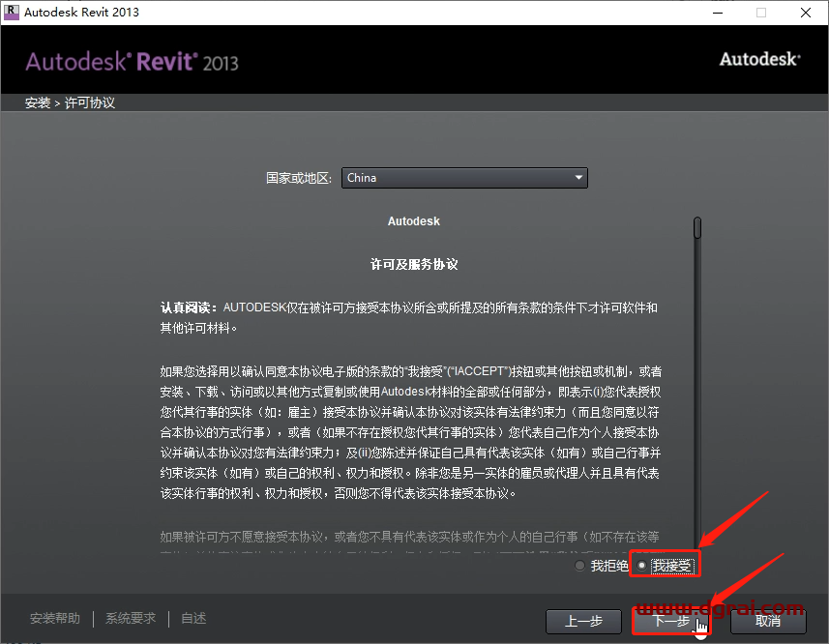Viewport: 829px width, 644px height.
Task: Click the Autodesk brand logo in header
Action: 759,59
